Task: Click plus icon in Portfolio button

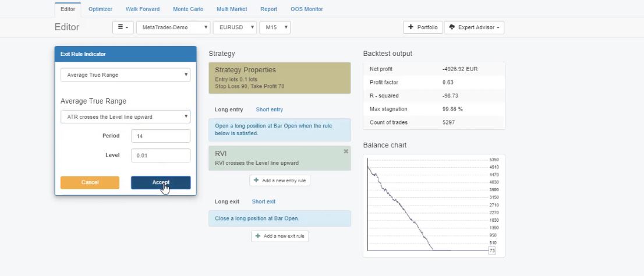Action: (x=411, y=27)
